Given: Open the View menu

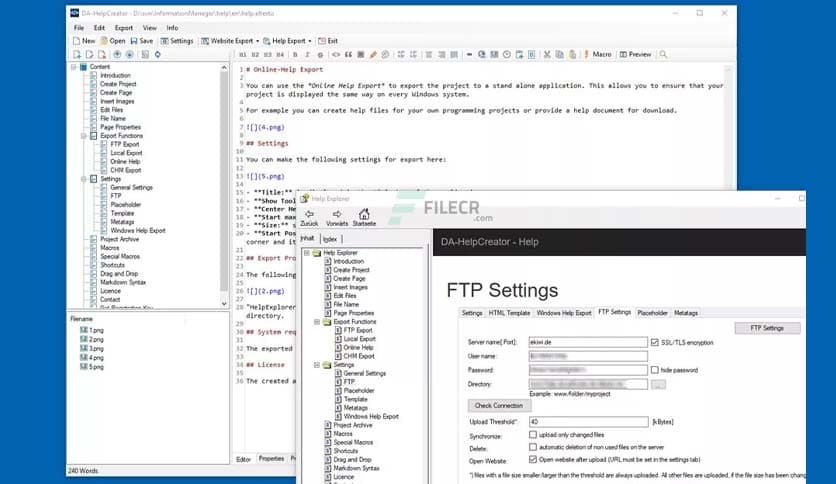Looking at the screenshot, I should [150, 28].
